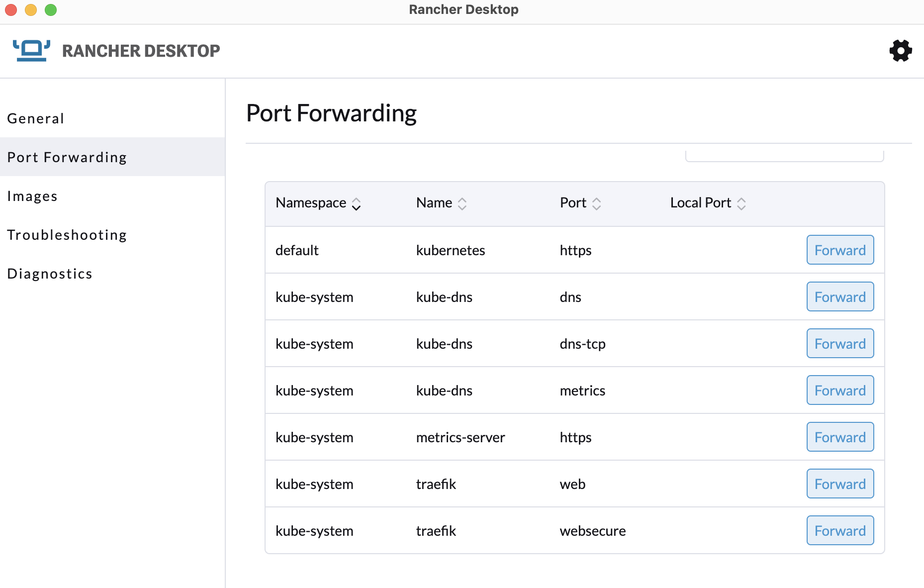
Task: Switch to the Diagnostics page
Action: click(x=112, y=274)
